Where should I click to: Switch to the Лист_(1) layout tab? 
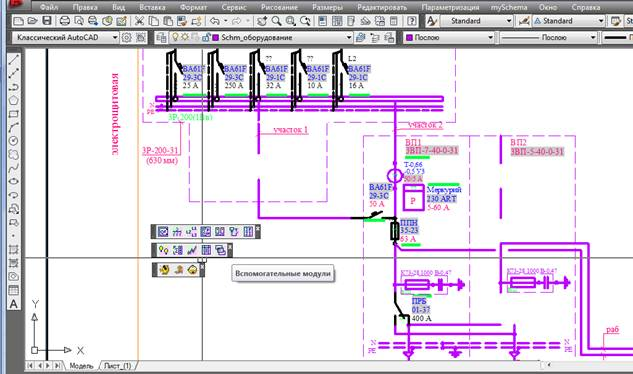[x=117, y=366]
